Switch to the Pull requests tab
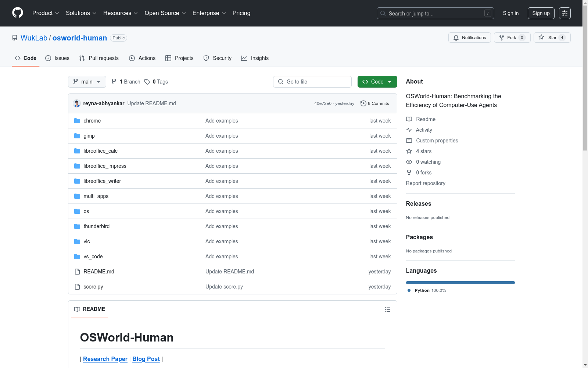The image size is (588, 368). (x=99, y=58)
